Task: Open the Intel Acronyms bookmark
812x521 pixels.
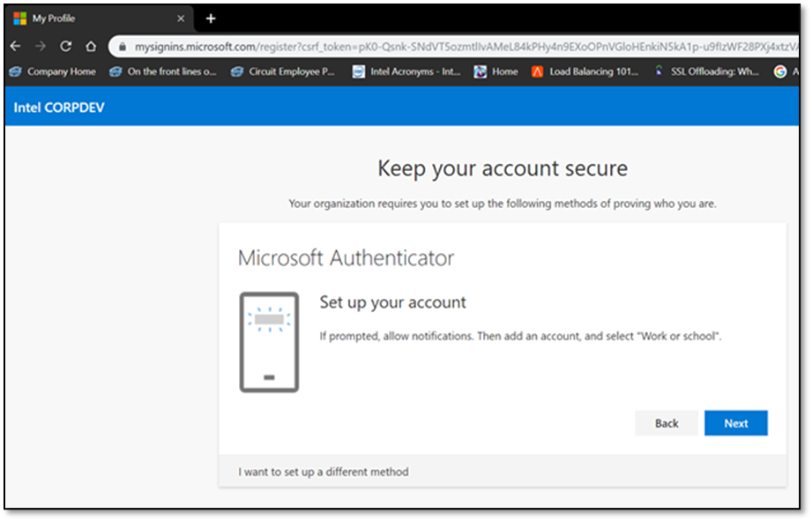Action: (406, 71)
